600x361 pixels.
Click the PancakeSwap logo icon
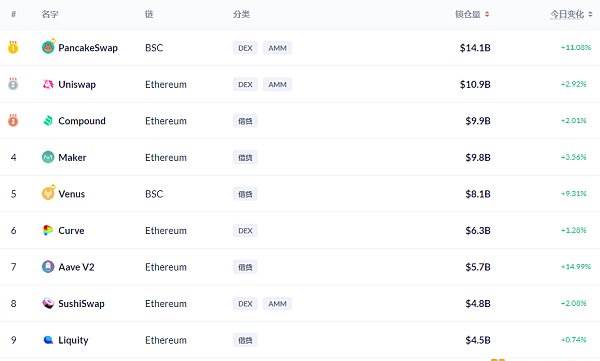tap(48, 47)
